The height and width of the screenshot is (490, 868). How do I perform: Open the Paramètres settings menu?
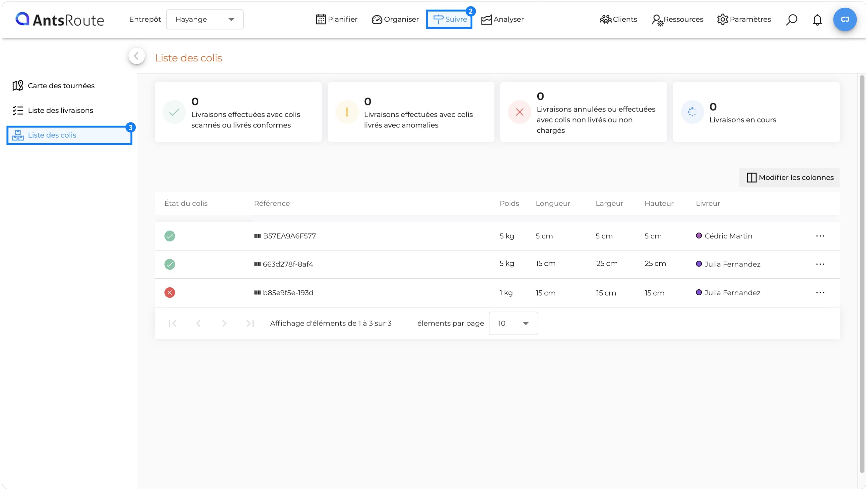[x=744, y=19]
